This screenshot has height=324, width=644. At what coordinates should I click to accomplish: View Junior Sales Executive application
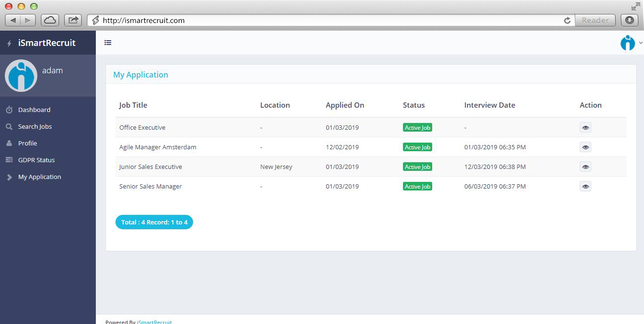(585, 167)
